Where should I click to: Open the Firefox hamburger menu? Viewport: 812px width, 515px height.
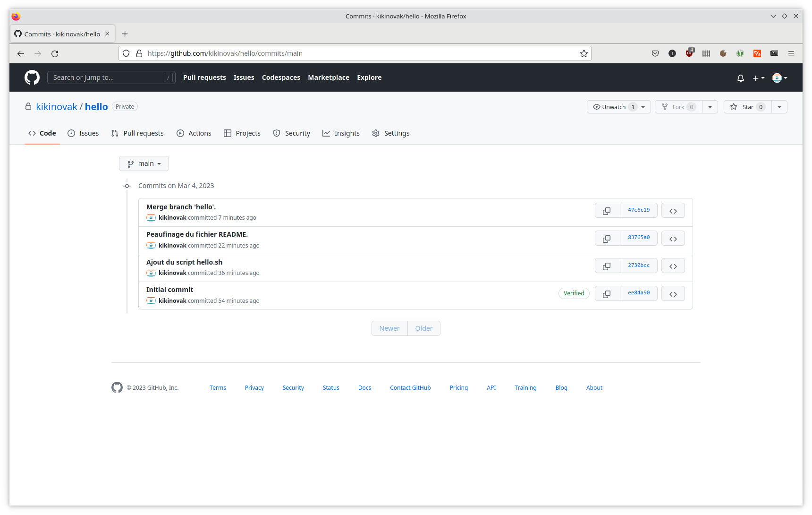(x=791, y=53)
